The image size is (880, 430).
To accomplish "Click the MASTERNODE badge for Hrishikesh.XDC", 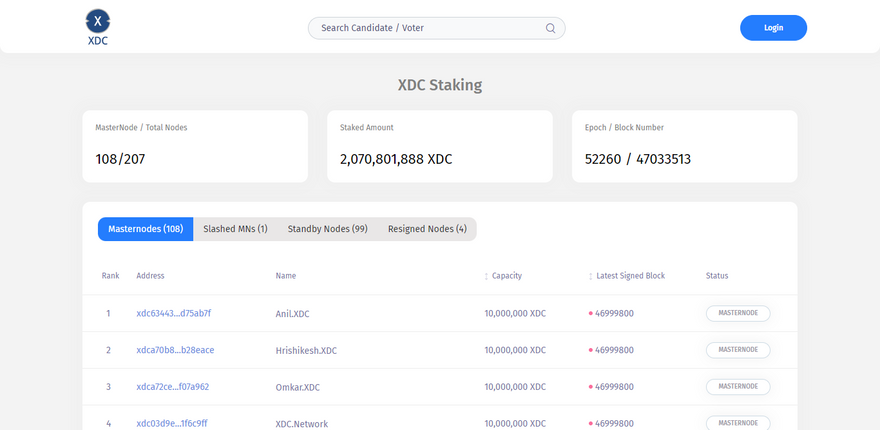I will [x=738, y=350].
